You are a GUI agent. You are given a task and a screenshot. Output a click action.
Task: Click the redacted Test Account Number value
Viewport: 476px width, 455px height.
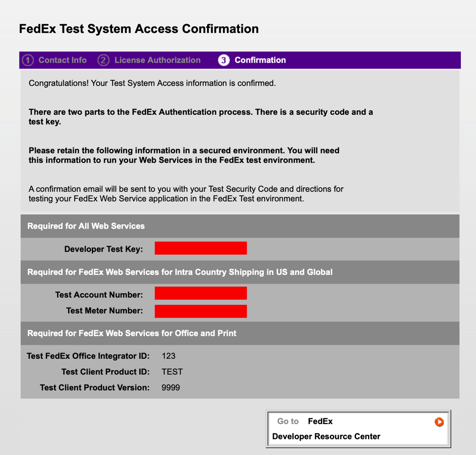click(201, 293)
